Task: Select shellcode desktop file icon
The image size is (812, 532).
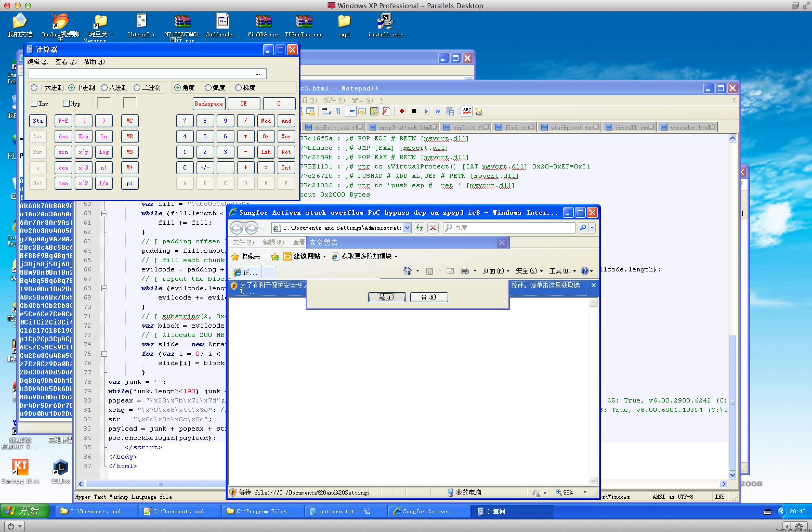Action: coord(222,26)
